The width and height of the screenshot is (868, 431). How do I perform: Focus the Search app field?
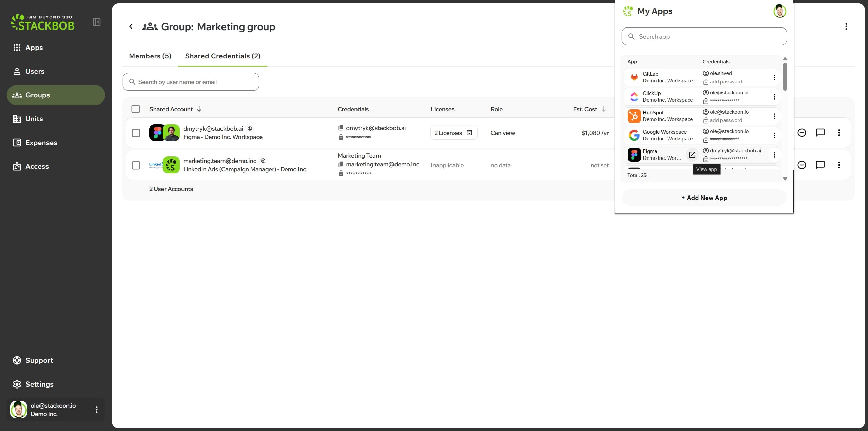tap(704, 36)
